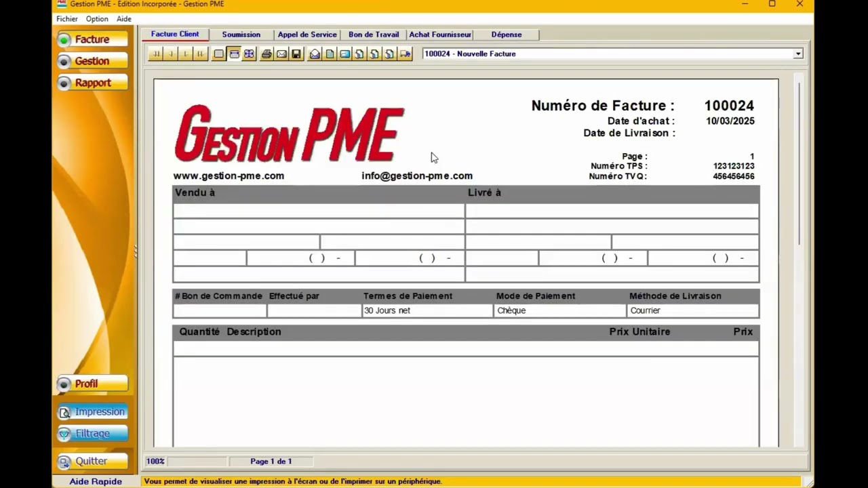Screen dimensions: 868x488
Task: Open the Fichier menu
Action: (x=67, y=19)
